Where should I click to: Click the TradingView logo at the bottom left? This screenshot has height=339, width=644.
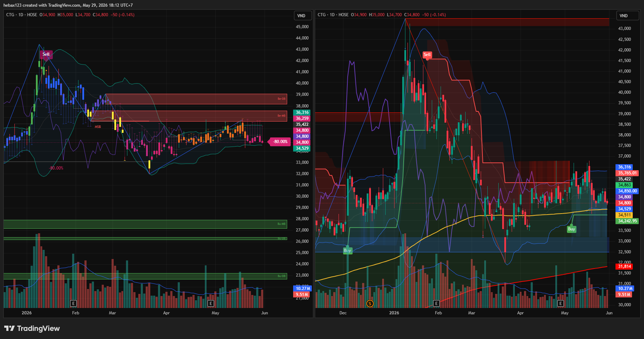(32, 328)
